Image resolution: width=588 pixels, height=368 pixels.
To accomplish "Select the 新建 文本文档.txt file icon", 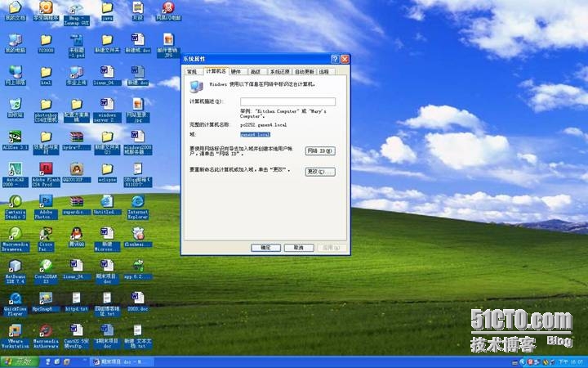I will pyautogui.click(x=138, y=336).
